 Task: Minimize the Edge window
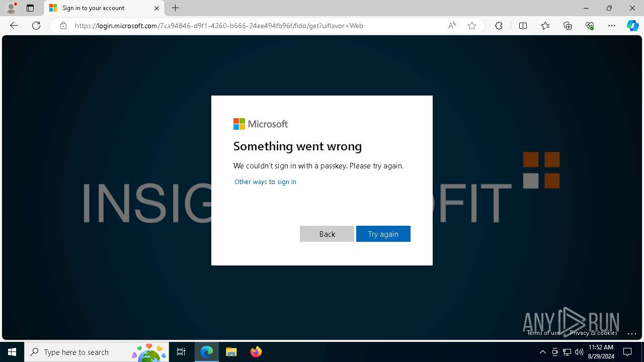586,8
